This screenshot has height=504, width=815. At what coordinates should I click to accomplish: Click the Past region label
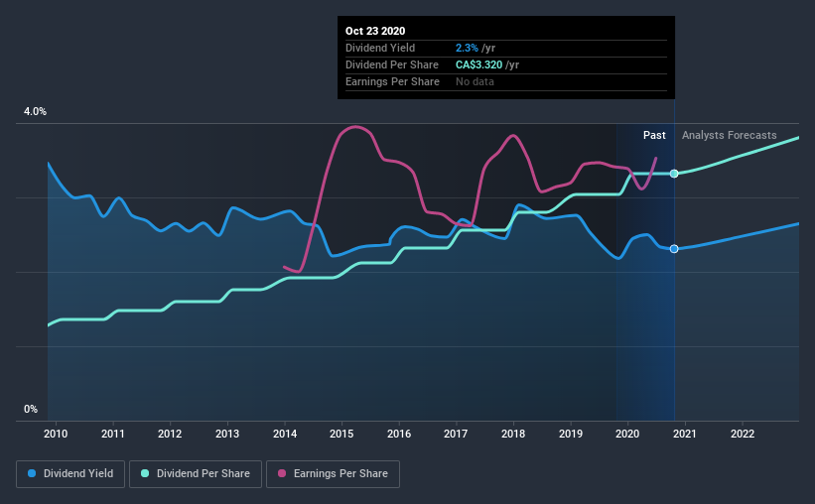pyautogui.click(x=654, y=135)
